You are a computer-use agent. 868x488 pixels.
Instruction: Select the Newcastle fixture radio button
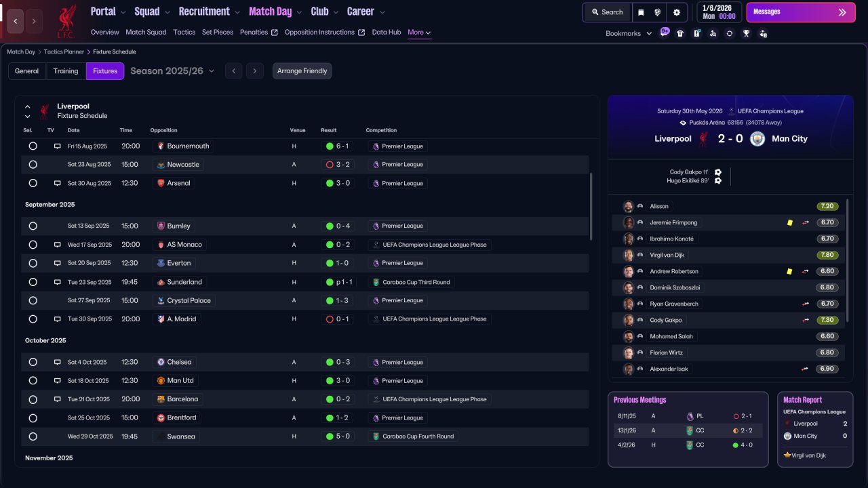click(x=33, y=165)
